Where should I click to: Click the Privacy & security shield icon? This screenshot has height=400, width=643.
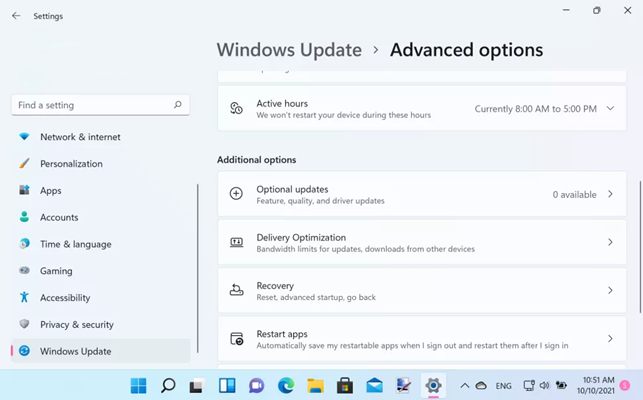pos(24,324)
